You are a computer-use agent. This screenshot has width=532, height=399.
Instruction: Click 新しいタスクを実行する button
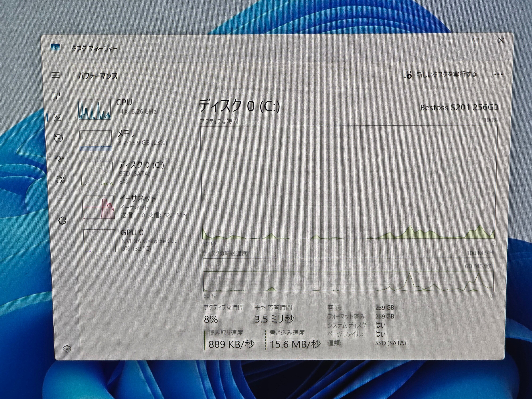440,75
